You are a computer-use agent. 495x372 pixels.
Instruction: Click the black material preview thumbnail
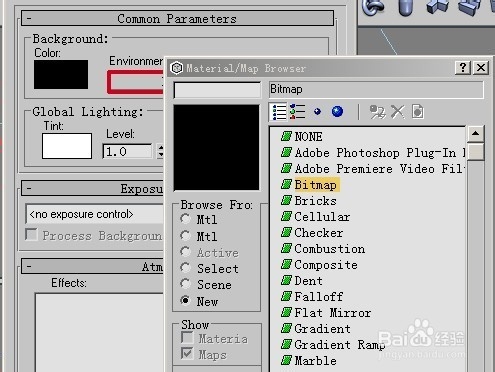(216, 147)
